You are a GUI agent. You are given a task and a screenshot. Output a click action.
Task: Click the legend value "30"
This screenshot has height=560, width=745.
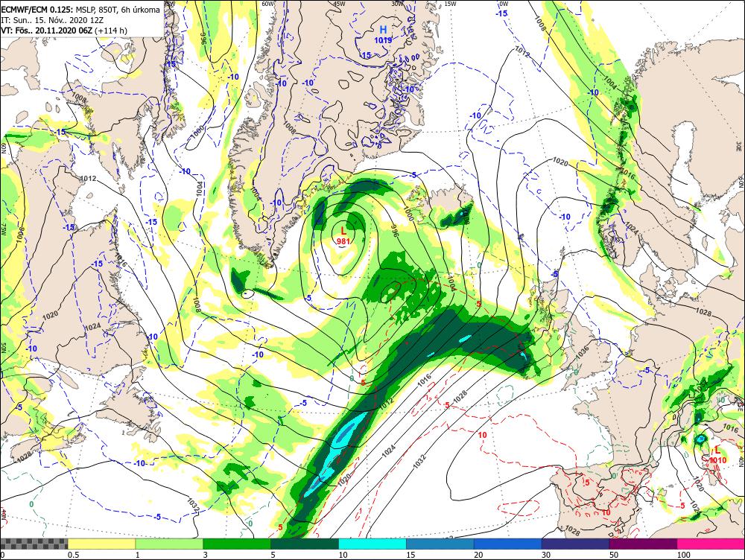pos(546,555)
